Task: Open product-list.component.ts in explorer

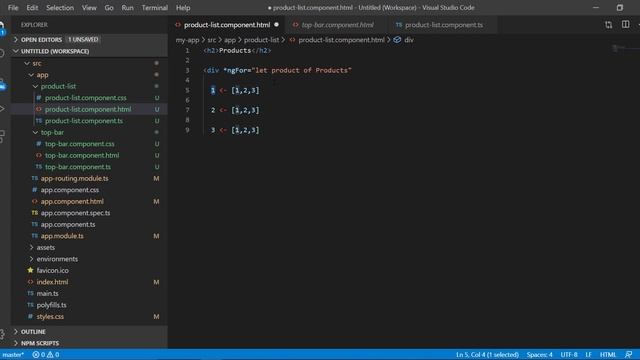Action: tap(84, 121)
